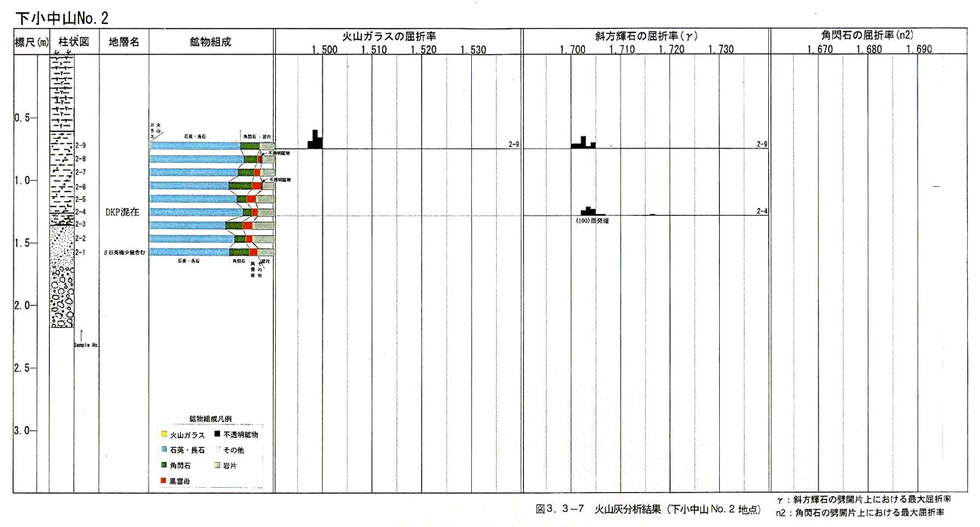The image size is (980, 527).
Task: Click axis value 1.690
Action: click(x=920, y=50)
